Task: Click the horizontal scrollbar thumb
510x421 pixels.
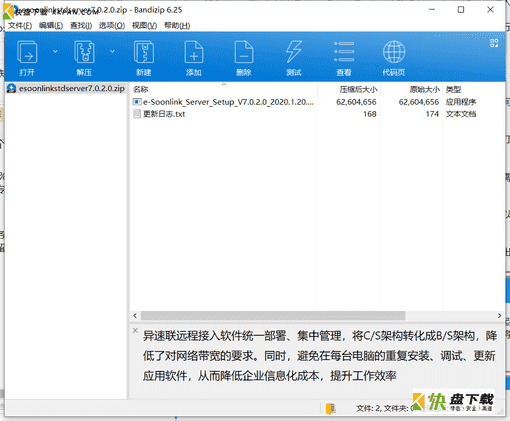Action: point(273,315)
